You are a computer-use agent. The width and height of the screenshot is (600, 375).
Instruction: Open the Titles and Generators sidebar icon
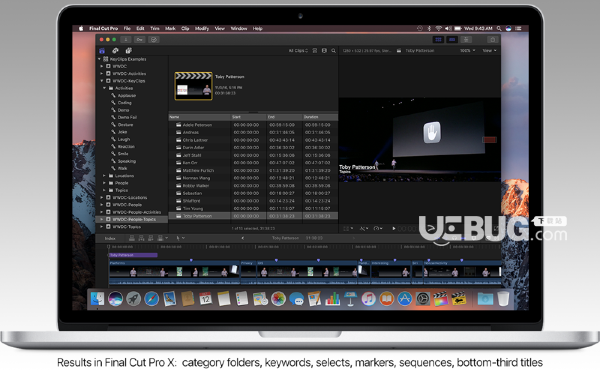click(x=129, y=51)
